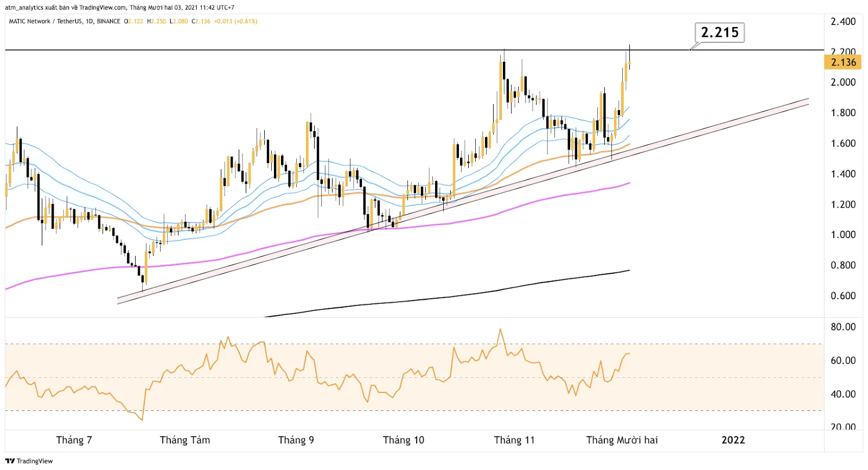Image resolution: width=868 pixels, height=470 pixels.
Task: Click the 1.000 price axis label
Action: tap(843, 235)
